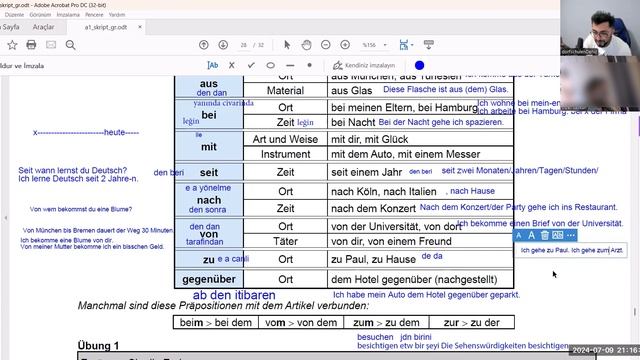Delete the text annotation with the trash icon
This screenshot has width=640, height=360.
(544, 235)
